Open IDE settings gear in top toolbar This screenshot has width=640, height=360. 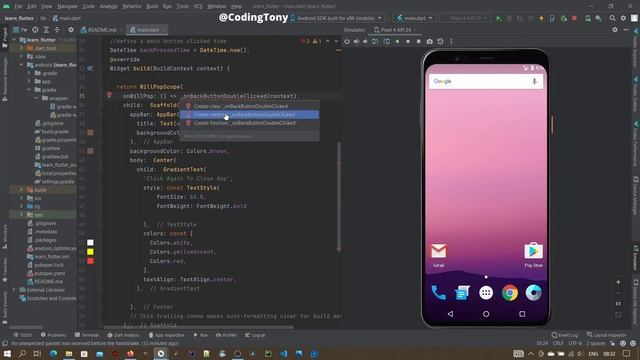pos(623,18)
